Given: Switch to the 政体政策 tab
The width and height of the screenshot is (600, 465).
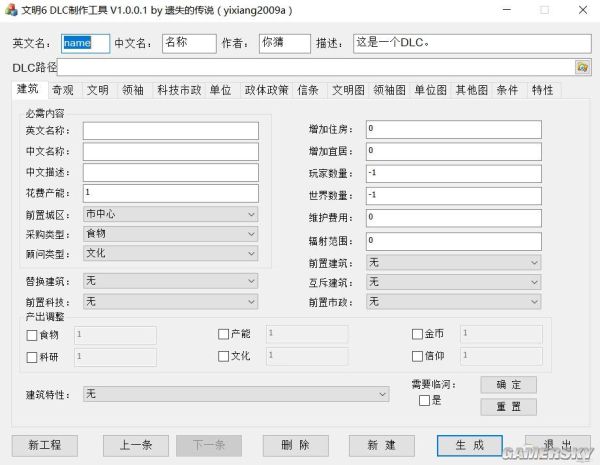Looking at the screenshot, I should 266,90.
